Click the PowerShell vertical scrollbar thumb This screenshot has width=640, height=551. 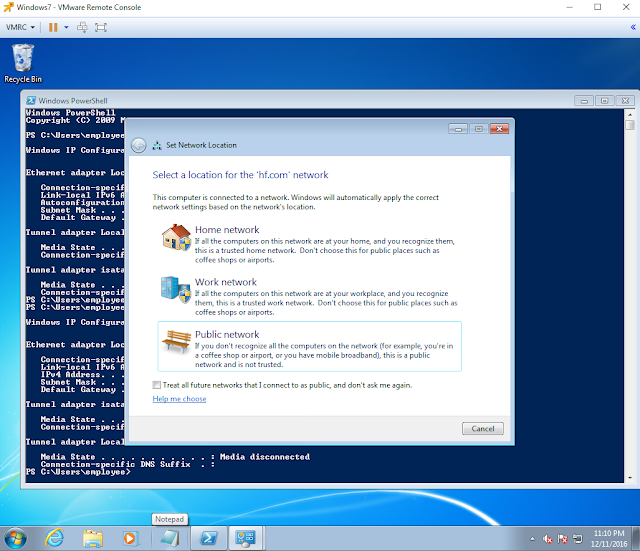coord(630,125)
